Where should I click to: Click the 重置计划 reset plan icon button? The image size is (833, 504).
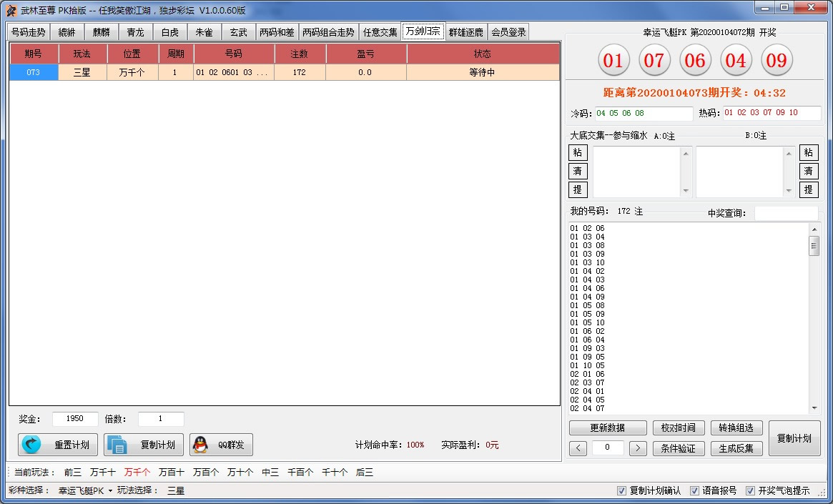pyautogui.click(x=58, y=445)
